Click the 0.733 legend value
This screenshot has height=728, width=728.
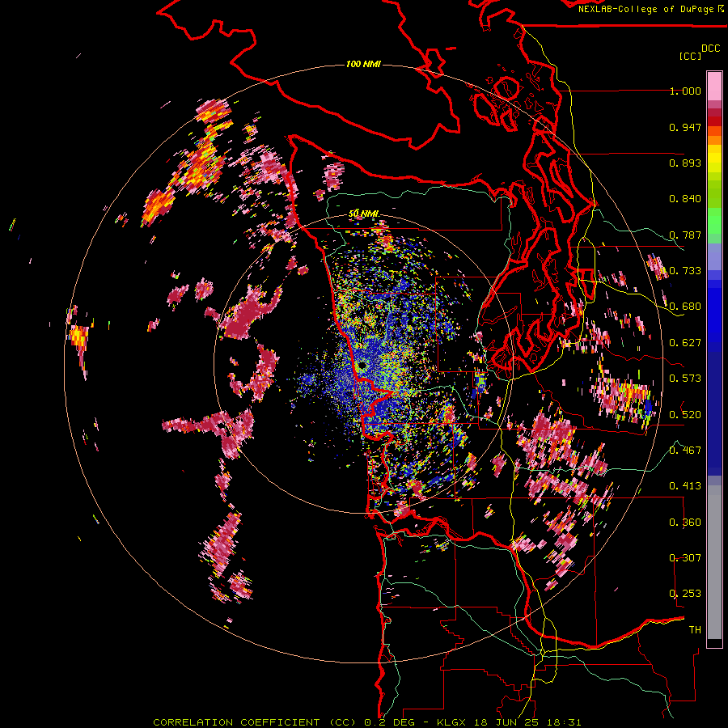(x=685, y=271)
